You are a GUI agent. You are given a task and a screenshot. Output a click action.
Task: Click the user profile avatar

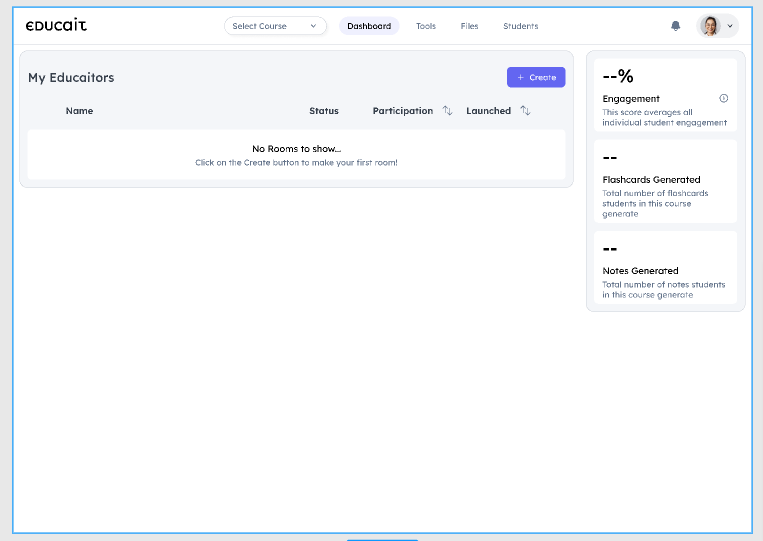[x=710, y=26]
